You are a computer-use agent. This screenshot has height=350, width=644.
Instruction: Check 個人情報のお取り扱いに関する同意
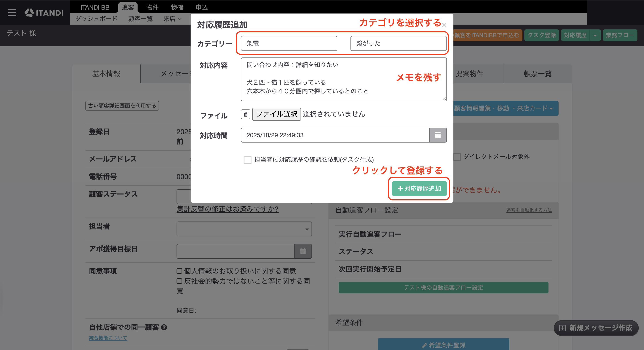179,271
